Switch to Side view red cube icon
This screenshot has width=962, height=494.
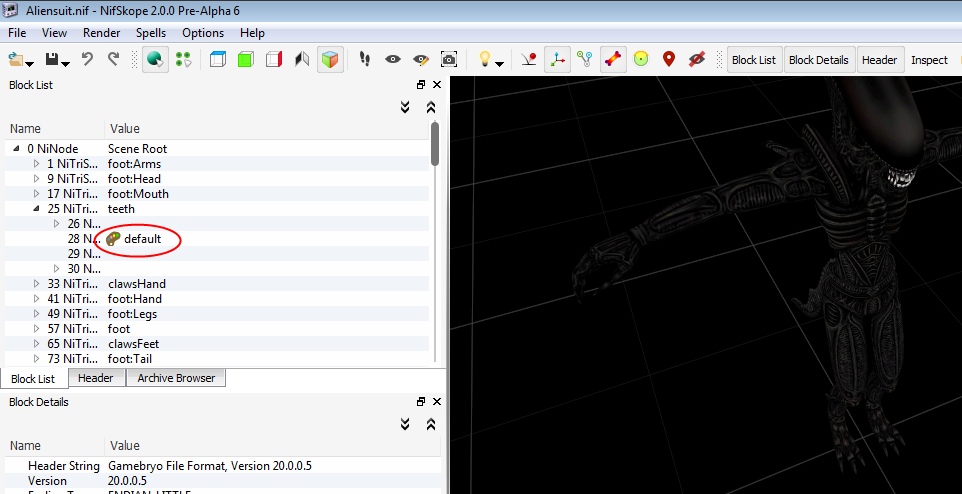[274, 60]
